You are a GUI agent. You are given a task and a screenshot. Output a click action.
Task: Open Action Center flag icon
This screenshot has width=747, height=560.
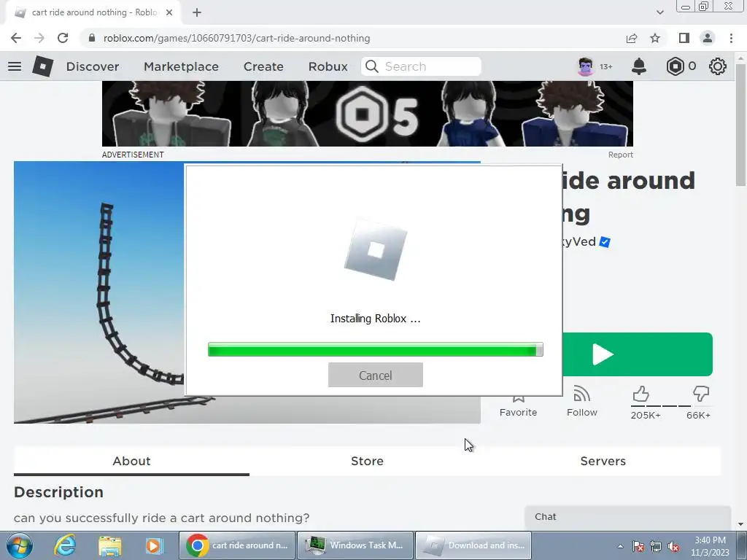(x=638, y=546)
